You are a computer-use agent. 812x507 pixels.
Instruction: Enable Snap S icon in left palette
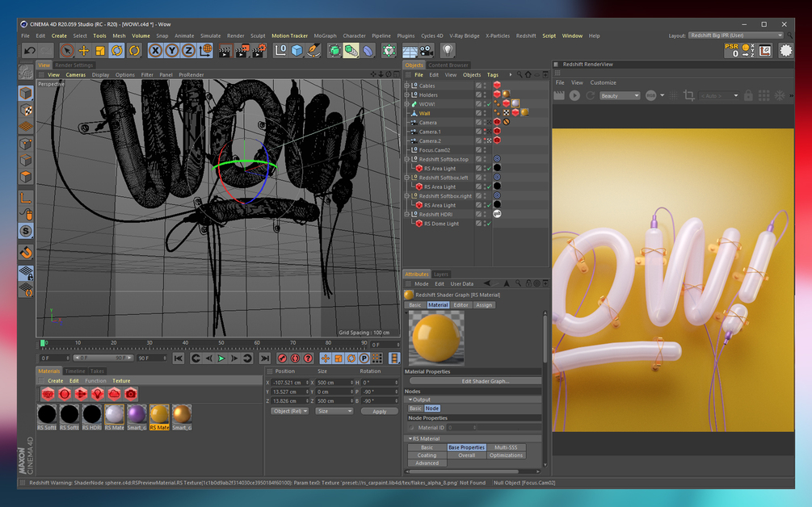(26, 231)
